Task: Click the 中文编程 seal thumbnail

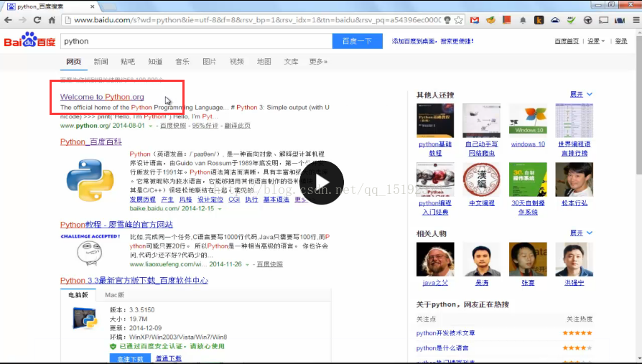Action: (x=481, y=179)
